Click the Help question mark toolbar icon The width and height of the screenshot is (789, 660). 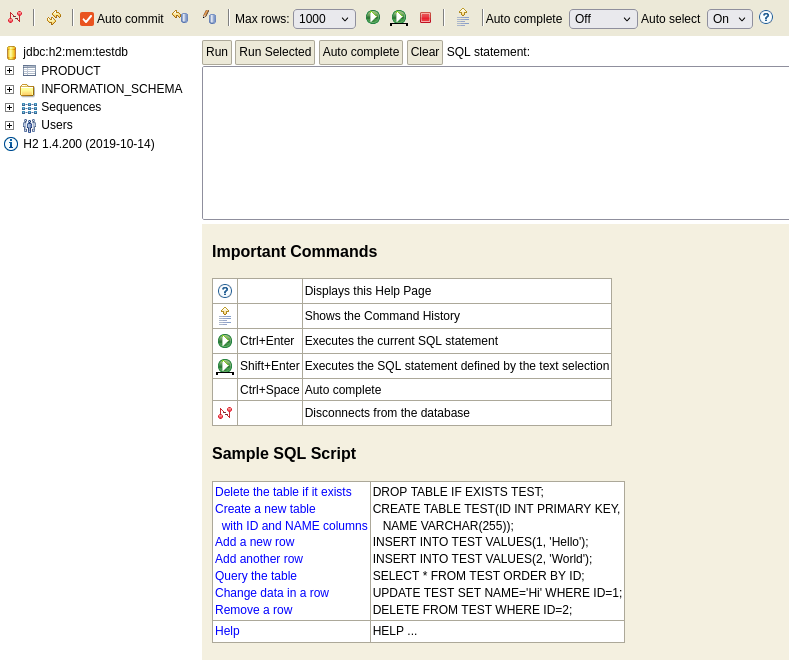766,18
